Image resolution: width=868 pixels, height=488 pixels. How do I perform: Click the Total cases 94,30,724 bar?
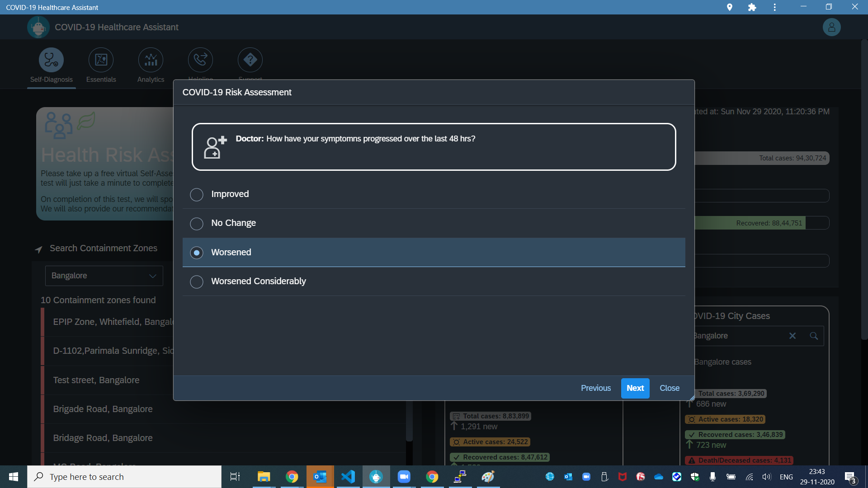(762, 158)
